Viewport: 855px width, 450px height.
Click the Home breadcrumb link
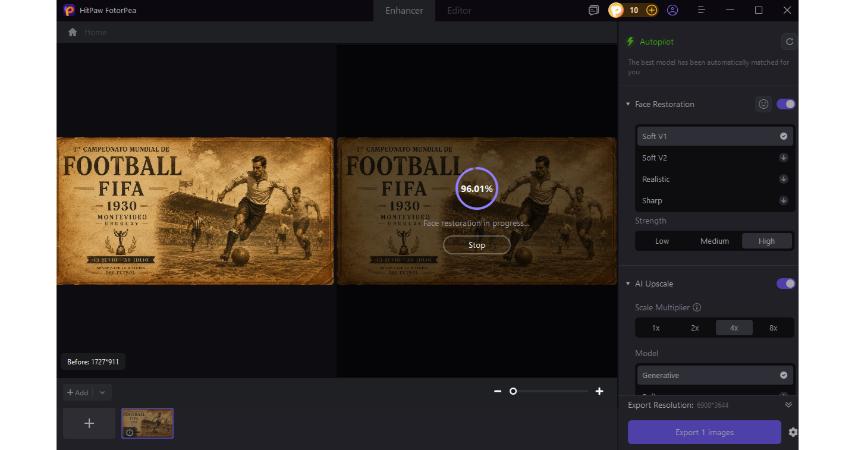coord(96,32)
